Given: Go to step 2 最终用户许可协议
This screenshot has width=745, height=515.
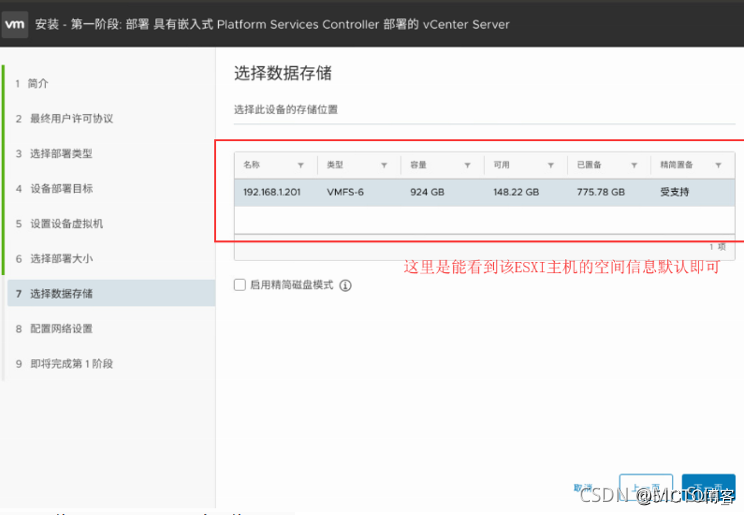Looking at the screenshot, I should pyautogui.click(x=64, y=119).
